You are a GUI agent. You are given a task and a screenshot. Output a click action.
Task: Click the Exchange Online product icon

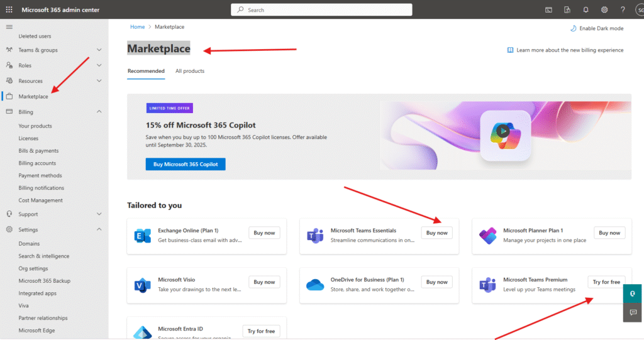point(143,236)
